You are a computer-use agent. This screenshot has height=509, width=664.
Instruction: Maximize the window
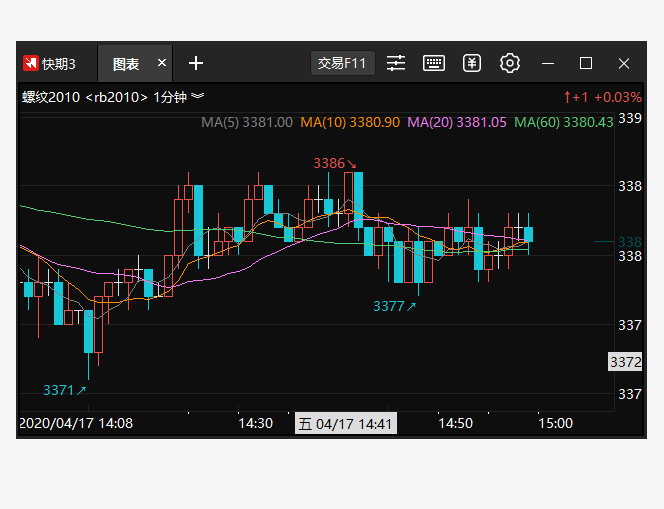tap(586, 64)
